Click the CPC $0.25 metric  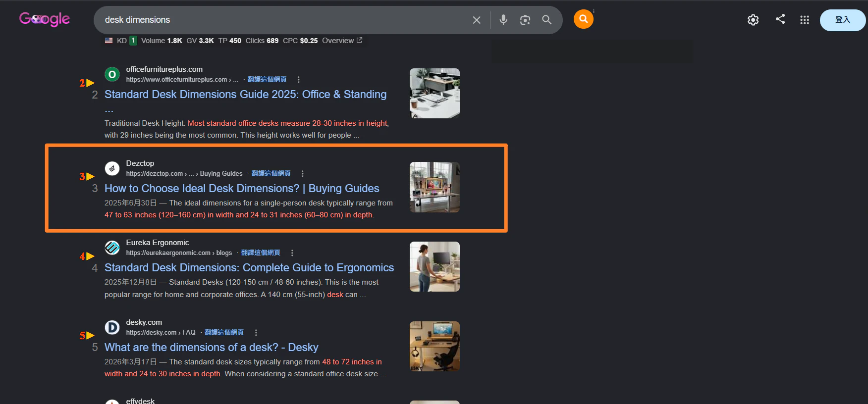click(300, 41)
